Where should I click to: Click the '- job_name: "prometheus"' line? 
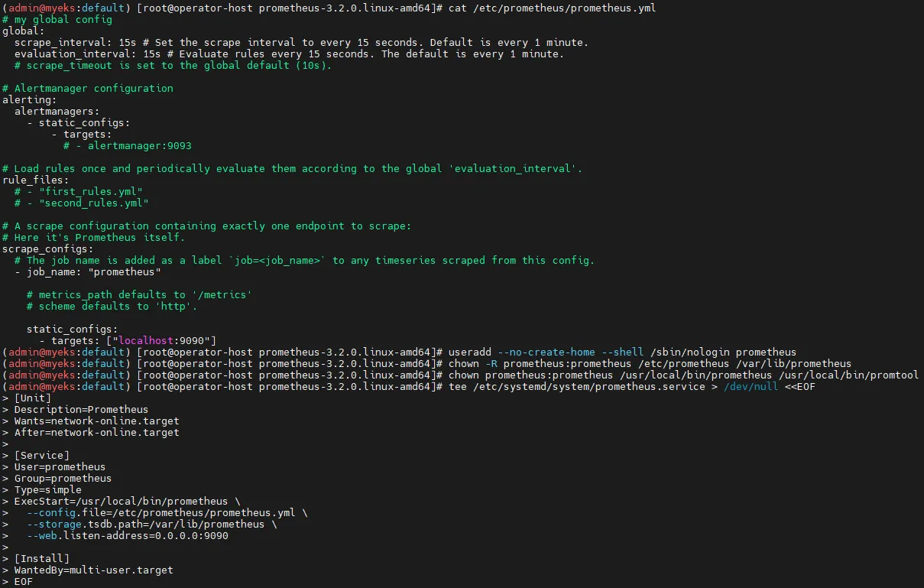point(88,271)
